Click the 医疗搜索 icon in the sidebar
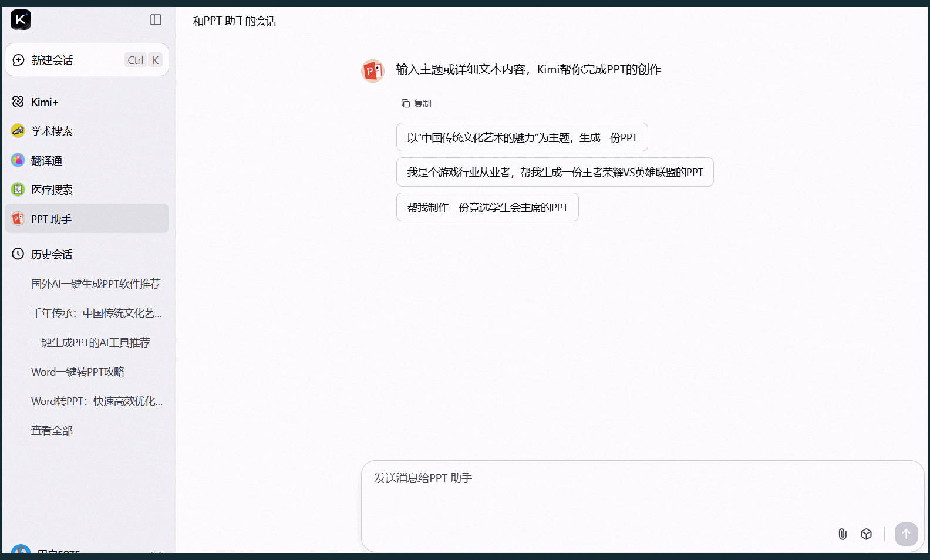The width and height of the screenshot is (930, 560). pos(18,189)
